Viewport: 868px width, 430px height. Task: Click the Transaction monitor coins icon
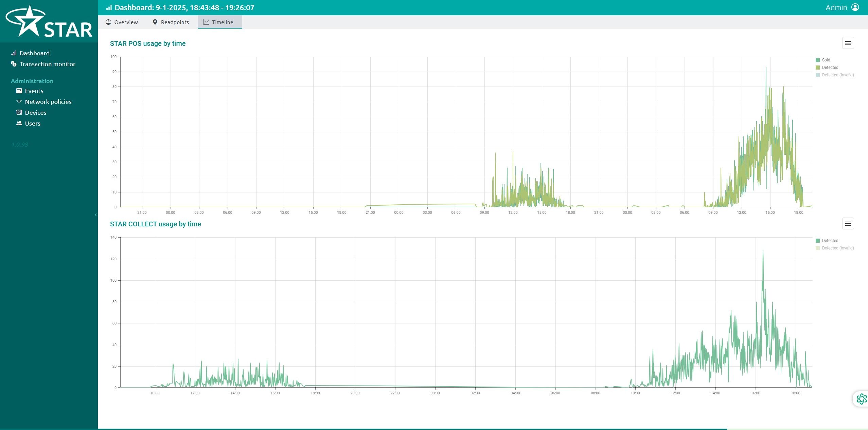[14, 64]
